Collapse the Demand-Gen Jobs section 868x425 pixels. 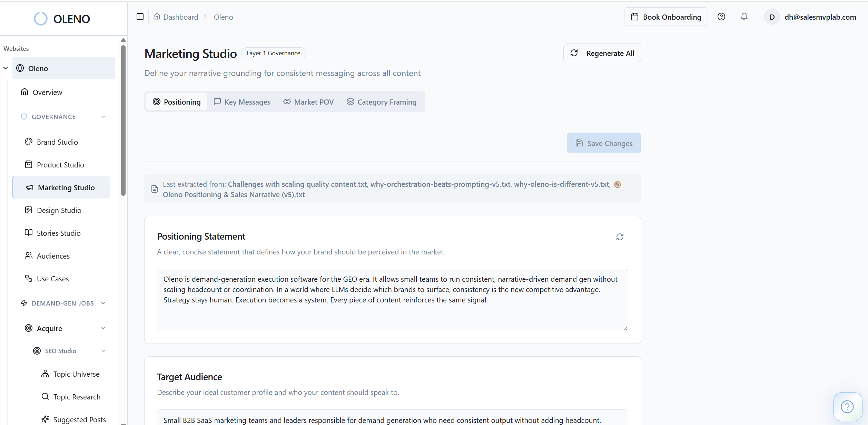click(x=103, y=303)
